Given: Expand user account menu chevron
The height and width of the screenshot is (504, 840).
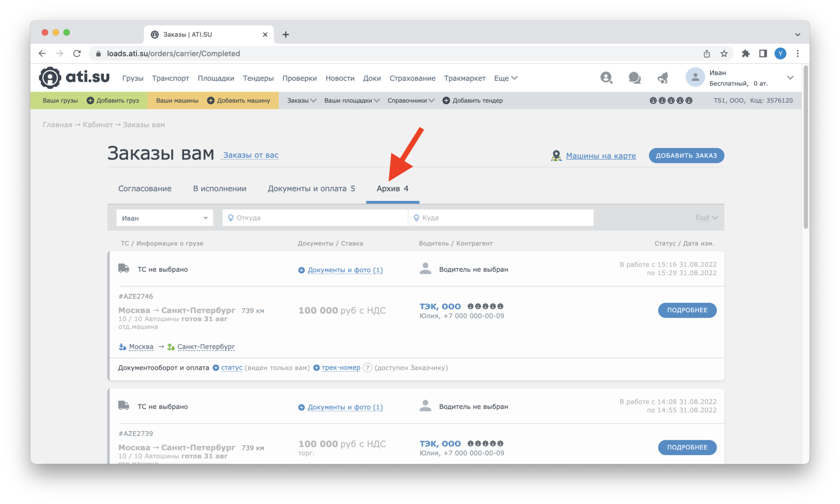Looking at the screenshot, I should [x=790, y=77].
